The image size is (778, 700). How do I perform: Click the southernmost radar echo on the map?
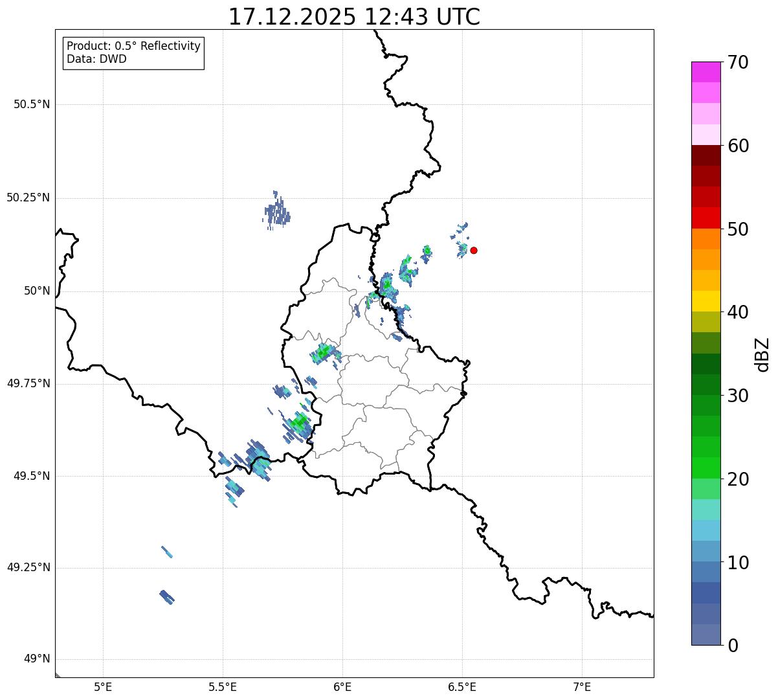167,596
